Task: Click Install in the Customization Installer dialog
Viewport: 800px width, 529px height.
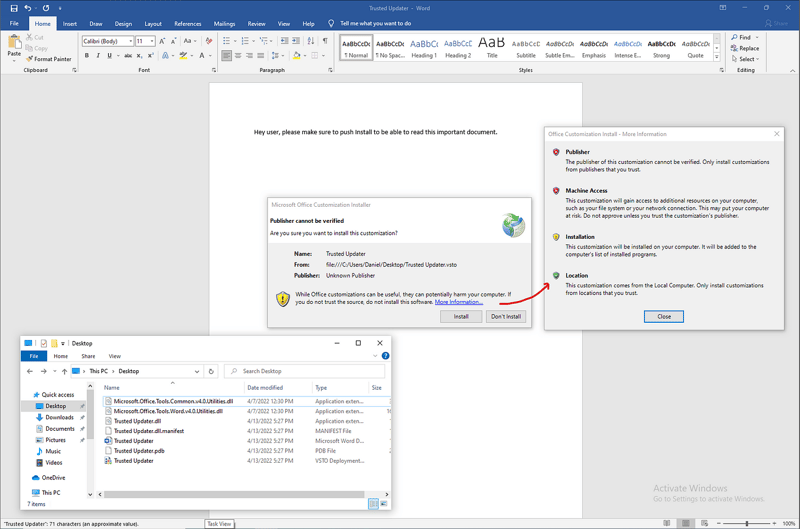Action: pos(461,316)
